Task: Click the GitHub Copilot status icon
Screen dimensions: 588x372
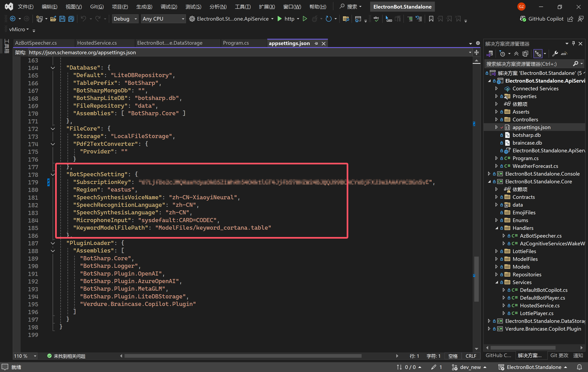Action: point(523,19)
